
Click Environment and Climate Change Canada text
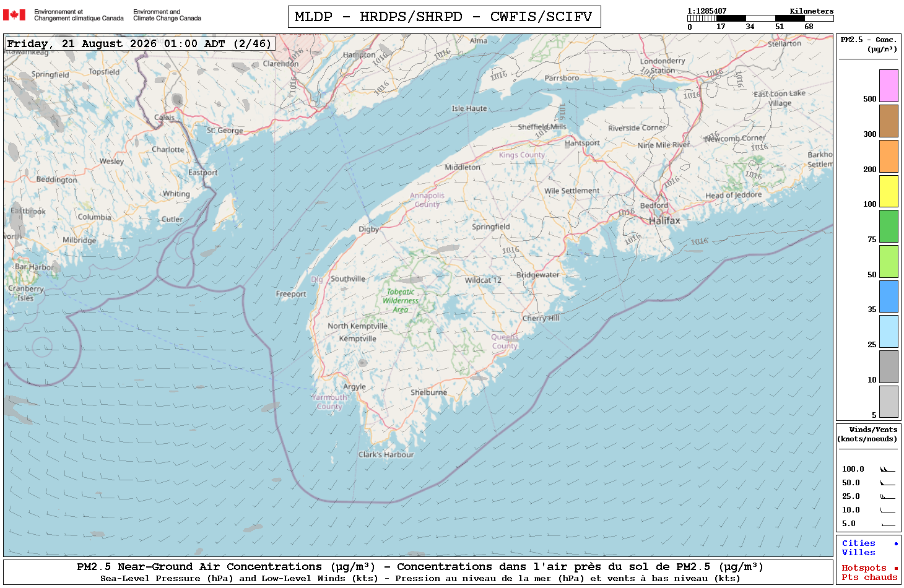point(167,15)
